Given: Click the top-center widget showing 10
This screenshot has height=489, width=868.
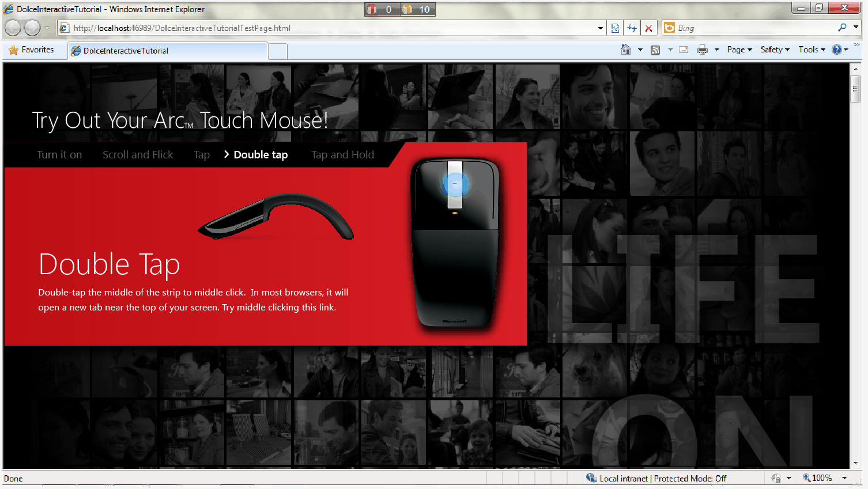Looking at the screenshot, I should (x=418, y=9).
